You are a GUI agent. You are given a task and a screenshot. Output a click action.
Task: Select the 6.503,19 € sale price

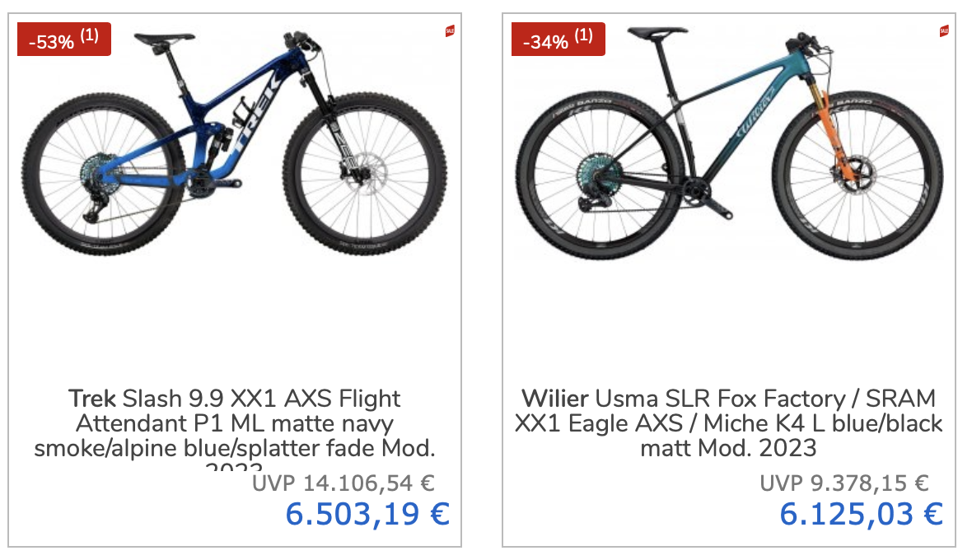[367, 514]
